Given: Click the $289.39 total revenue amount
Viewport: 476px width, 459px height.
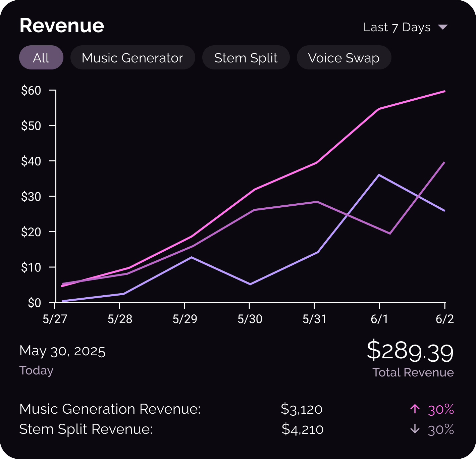Looking at the screenshot, I should click(x=410, y=351).
